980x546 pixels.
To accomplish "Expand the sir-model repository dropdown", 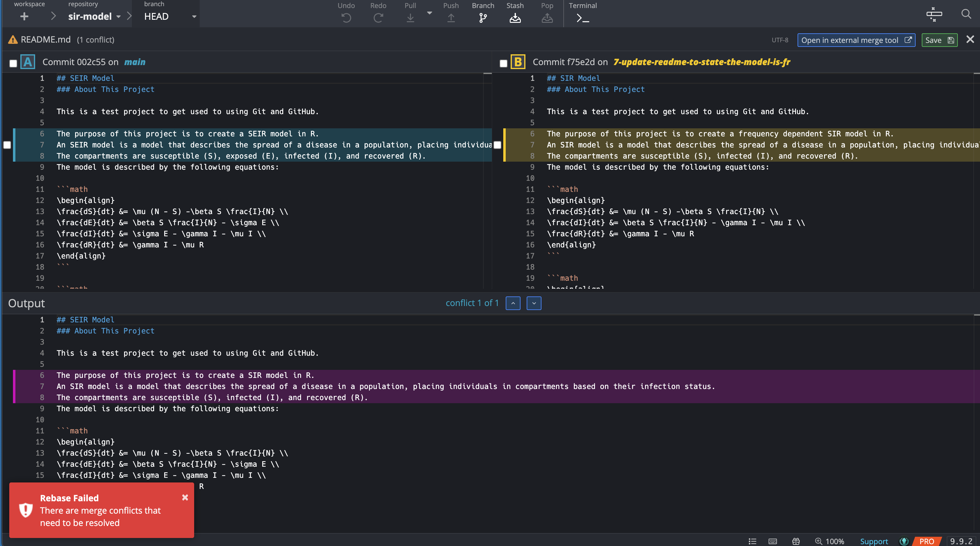I will tap(118, 16).
